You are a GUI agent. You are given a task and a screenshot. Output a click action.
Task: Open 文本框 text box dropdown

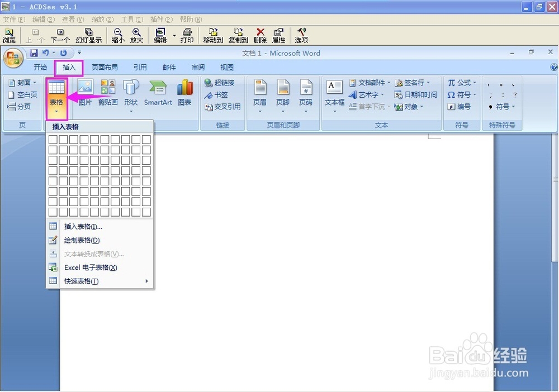(x=334, y=97)
